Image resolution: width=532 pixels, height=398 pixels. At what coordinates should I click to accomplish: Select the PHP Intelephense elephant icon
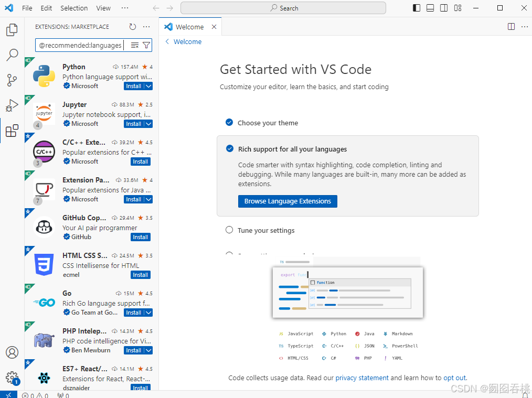(x=44, y=340)
